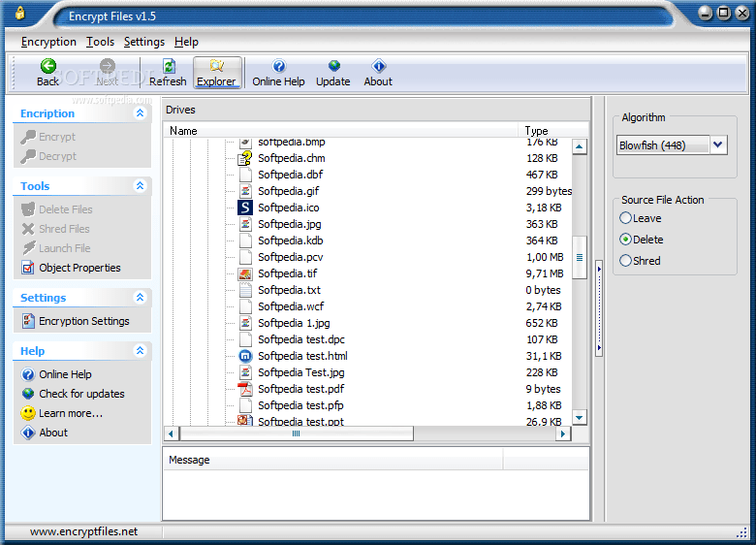Click the sidebar About info icon
Screen dimensions: 756x545
[x=28, y=433]
